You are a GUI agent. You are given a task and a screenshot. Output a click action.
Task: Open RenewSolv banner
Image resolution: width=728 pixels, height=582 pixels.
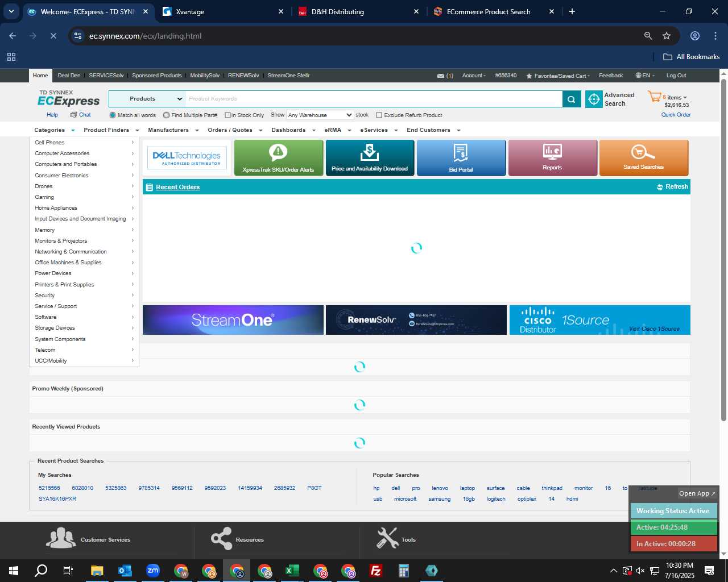point(416,320)
